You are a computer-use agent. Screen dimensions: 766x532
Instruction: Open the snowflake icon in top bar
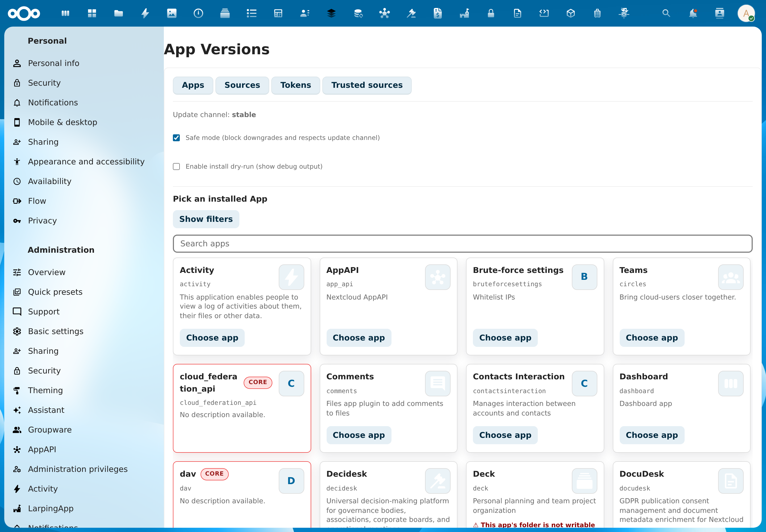coord(624,13)
